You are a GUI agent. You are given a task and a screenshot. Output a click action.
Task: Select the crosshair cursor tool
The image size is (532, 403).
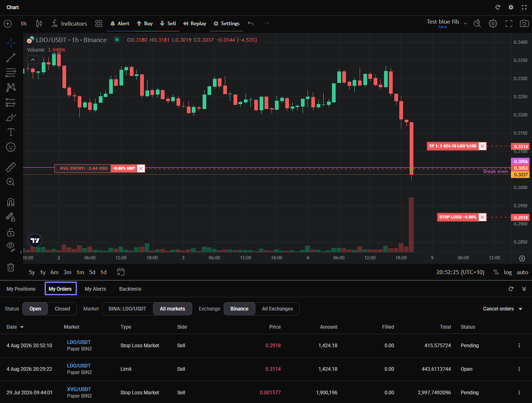(x=11, y=43)
